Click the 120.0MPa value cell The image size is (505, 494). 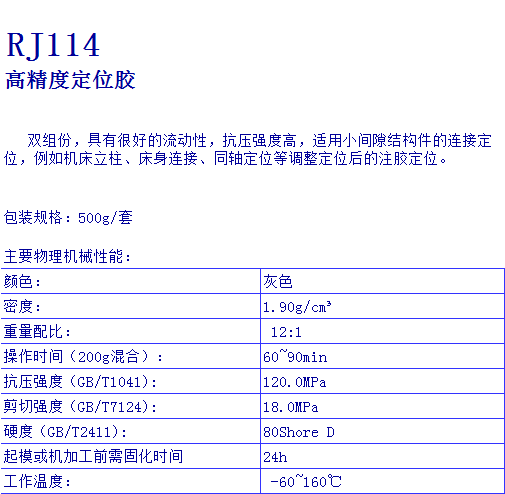pyautogui.click(x=382, y=381)
